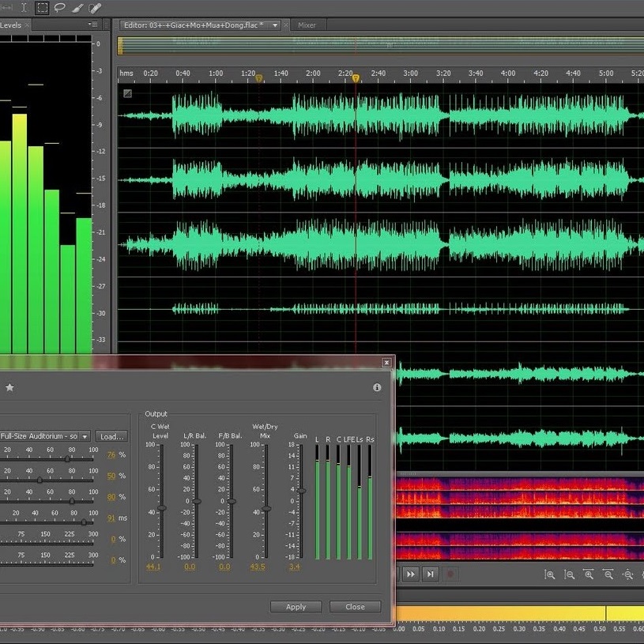Open the Editor file dropdown arrow
Viewport: 644px width, 644px height.
click(275, 25)
